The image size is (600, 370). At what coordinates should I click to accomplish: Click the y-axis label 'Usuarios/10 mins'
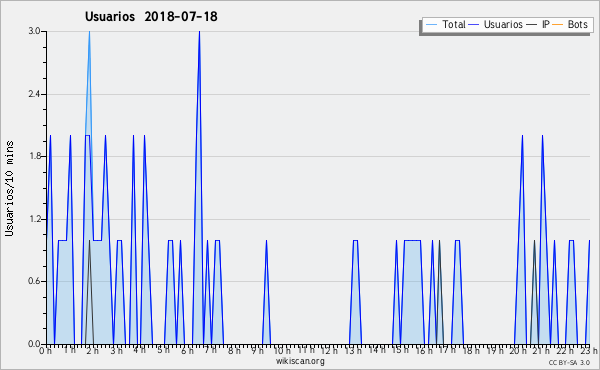[x=9, y=188]
